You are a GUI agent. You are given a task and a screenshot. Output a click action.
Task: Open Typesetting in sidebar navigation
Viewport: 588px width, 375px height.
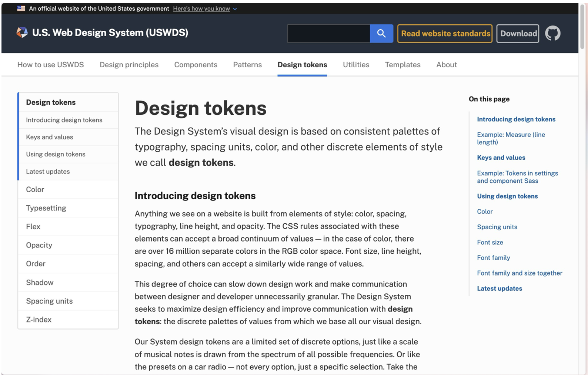(69, 208)
